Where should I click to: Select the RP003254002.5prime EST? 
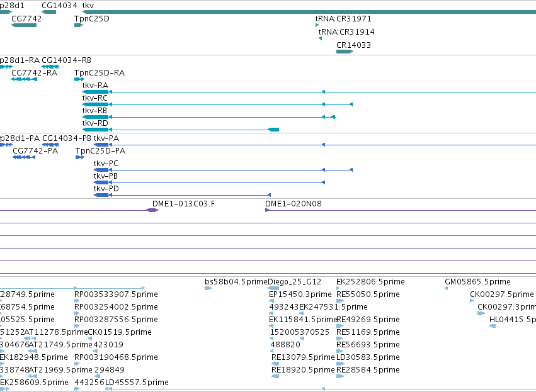tap(77, 313)
